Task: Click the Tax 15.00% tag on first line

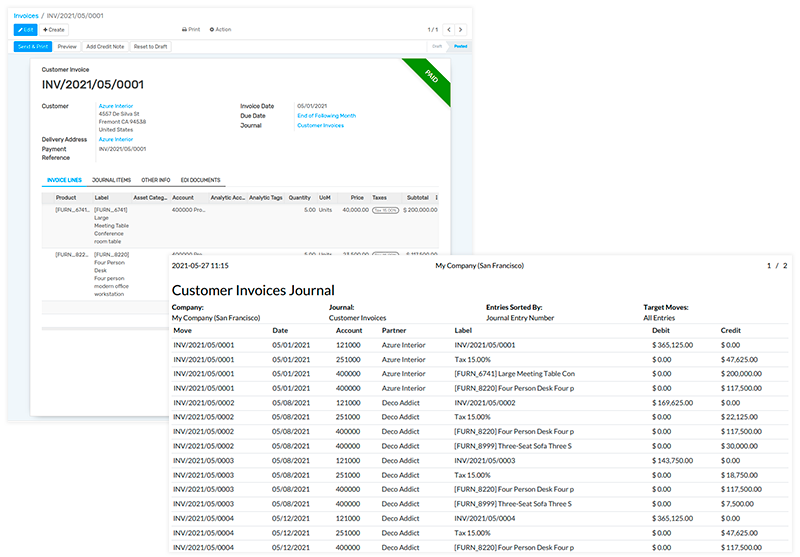Action: coord(385,210)
